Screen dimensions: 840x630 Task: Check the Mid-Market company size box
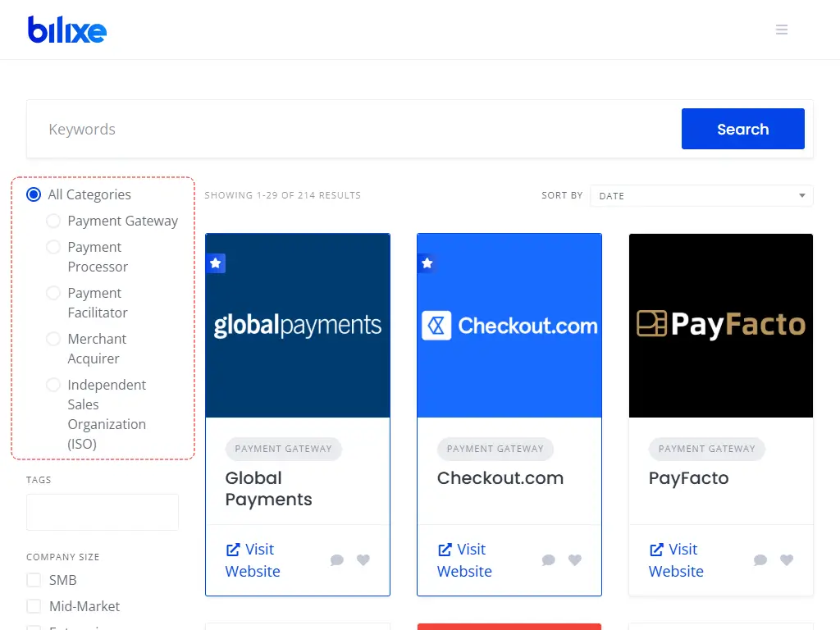coord(34,606)
